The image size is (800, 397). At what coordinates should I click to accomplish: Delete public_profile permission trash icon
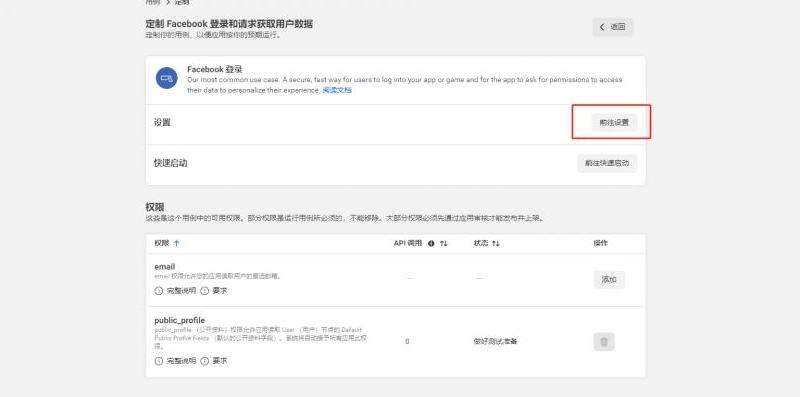(x=604, y=341)
